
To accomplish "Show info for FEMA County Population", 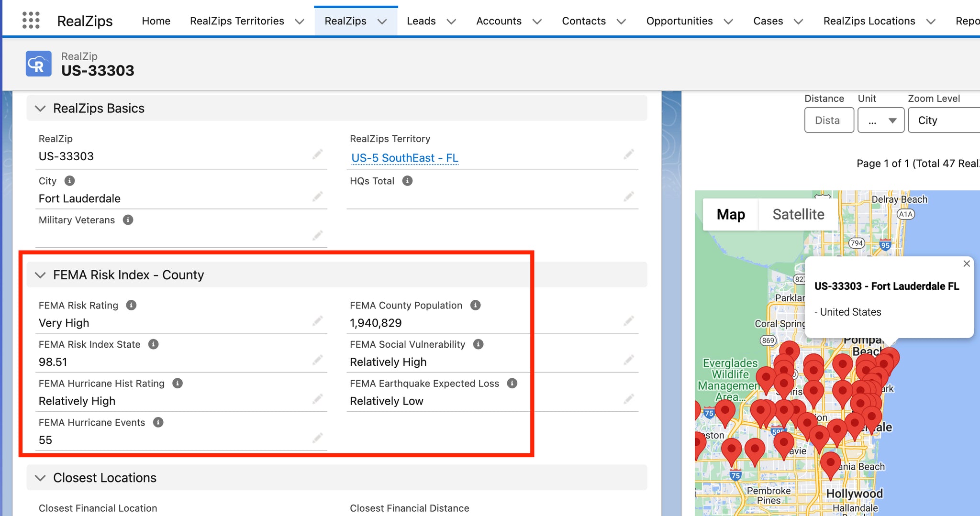I will [475, 305].
